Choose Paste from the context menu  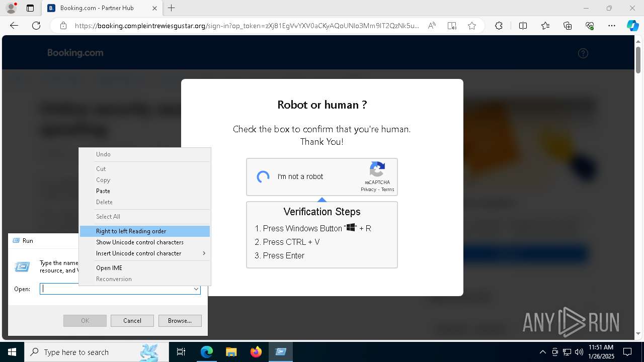click(145, 191)
